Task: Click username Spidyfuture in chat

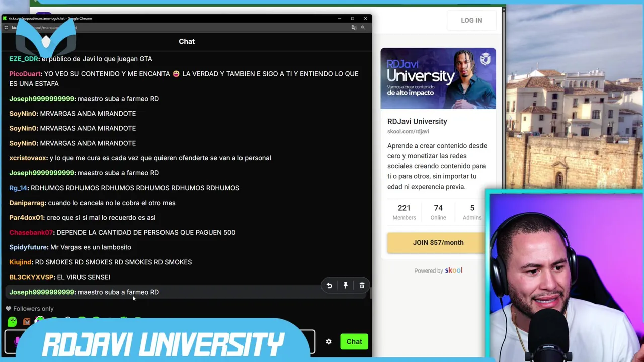Action: tap(28, 247)
